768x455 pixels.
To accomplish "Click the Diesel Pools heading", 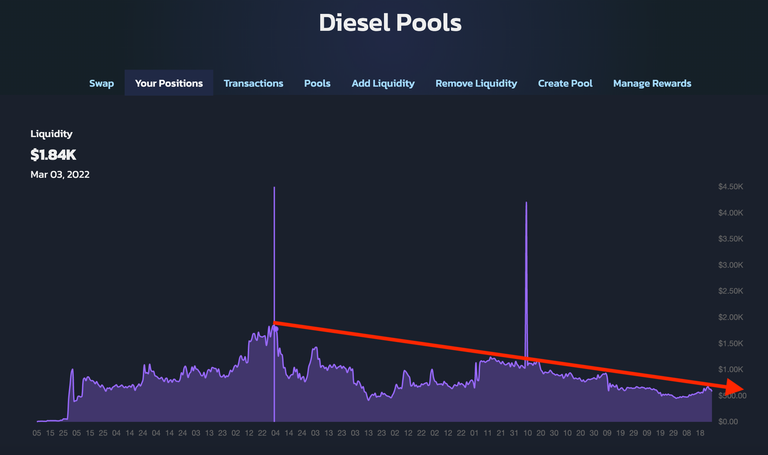I will tap(390, 23).
